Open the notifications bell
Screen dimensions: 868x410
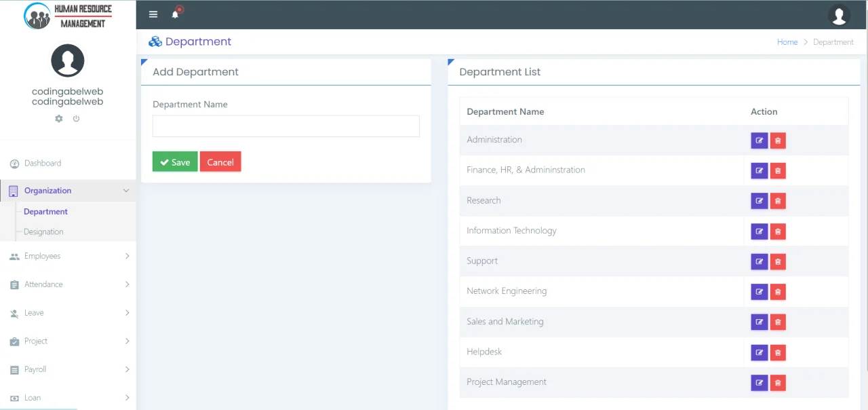(176, 14)
